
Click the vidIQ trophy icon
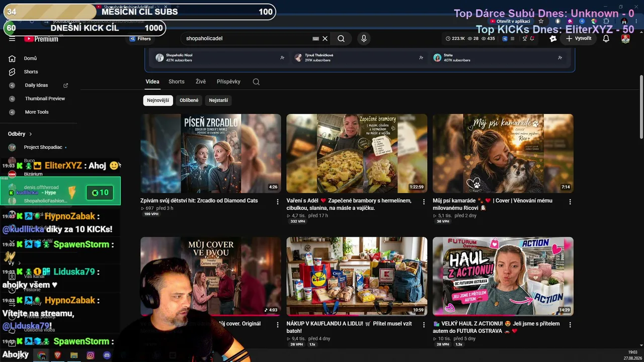pos(525,39)
